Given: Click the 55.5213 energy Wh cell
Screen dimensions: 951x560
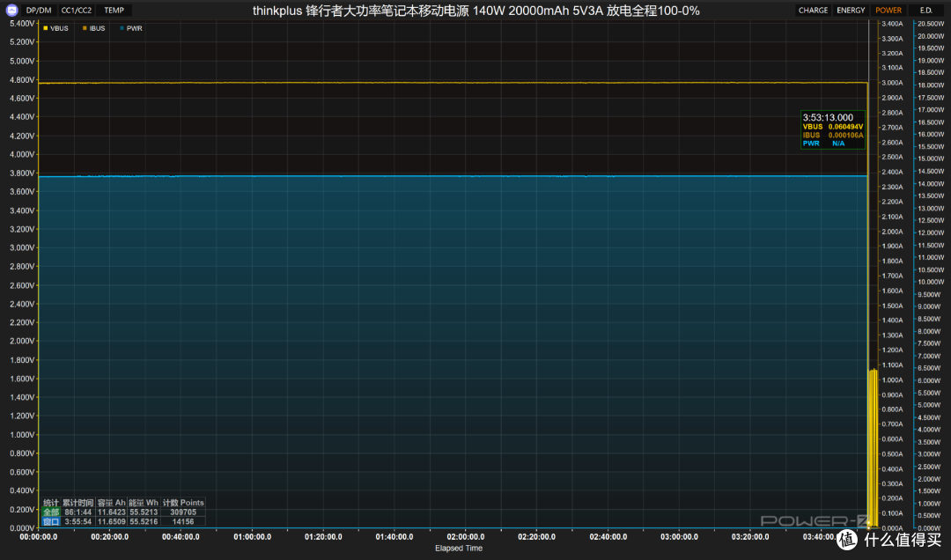Looking at the screenshot, I should pos(144,512).
